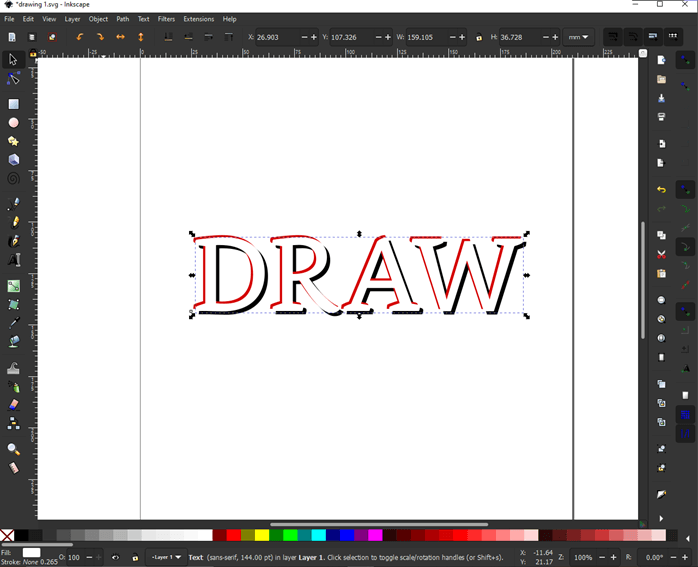This screenshot has width=698, height=567.
Task: Toggle the current layer lock
Action: pyautogui.click(x=135, y=557)
